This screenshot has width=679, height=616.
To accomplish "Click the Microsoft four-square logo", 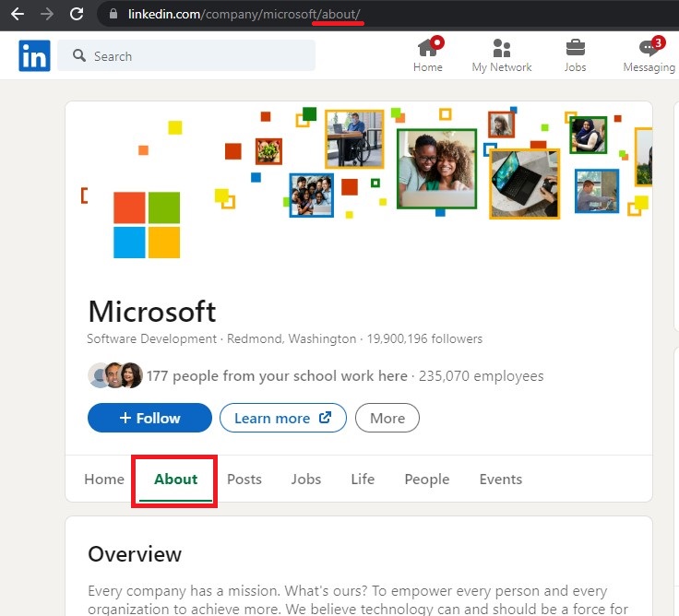I will coord(147,225).
